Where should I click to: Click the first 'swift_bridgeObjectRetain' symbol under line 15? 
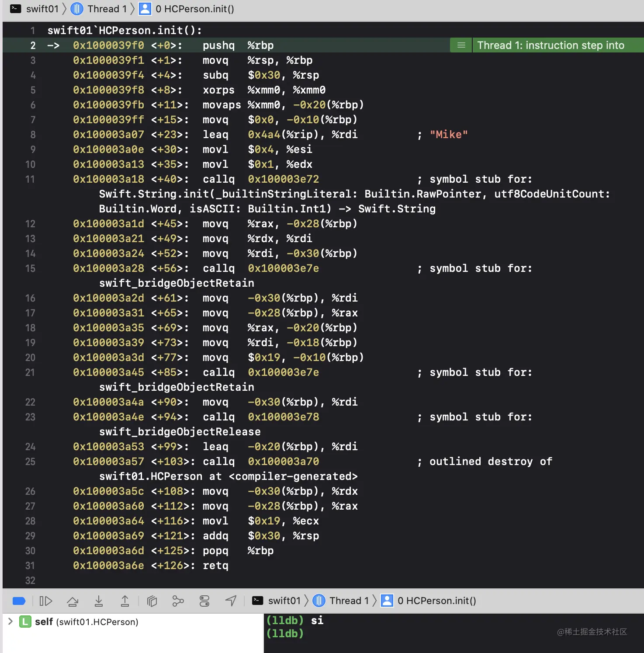177,283
